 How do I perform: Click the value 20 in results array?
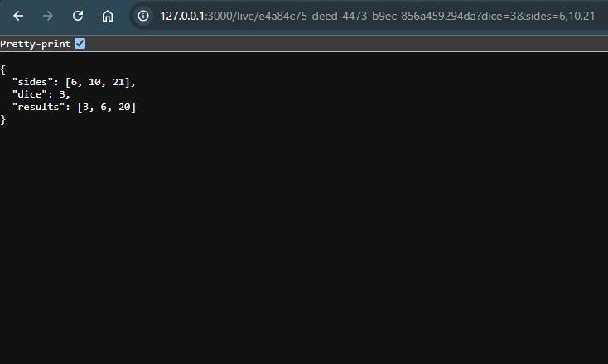124,107
